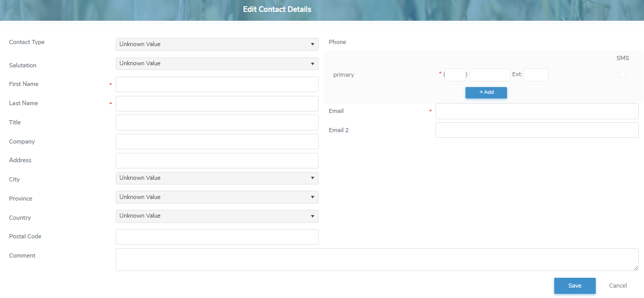The image size is (644, 298).
Task: Expand the Salutation dropdown
Action: point(217,63)
